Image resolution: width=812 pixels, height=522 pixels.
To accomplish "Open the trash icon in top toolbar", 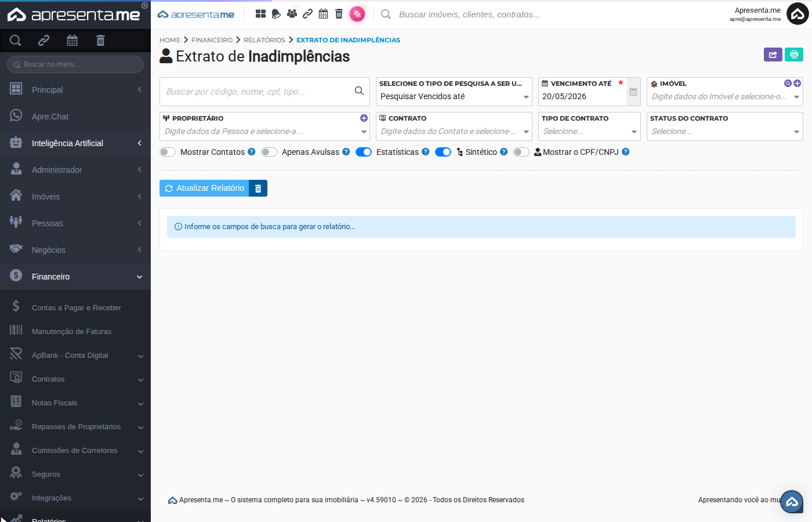I will tap(339, 14).
